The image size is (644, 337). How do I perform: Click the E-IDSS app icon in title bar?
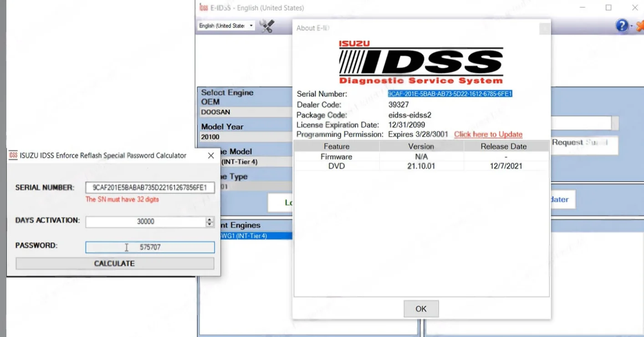pos(204,8)
